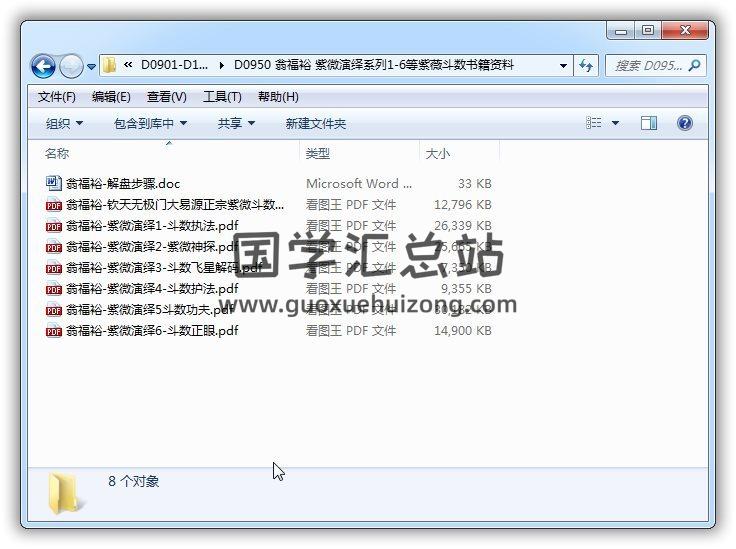The image size is (736, 549).
Task: Open the 文件(F) menu
Action: [x=56, y=97]
